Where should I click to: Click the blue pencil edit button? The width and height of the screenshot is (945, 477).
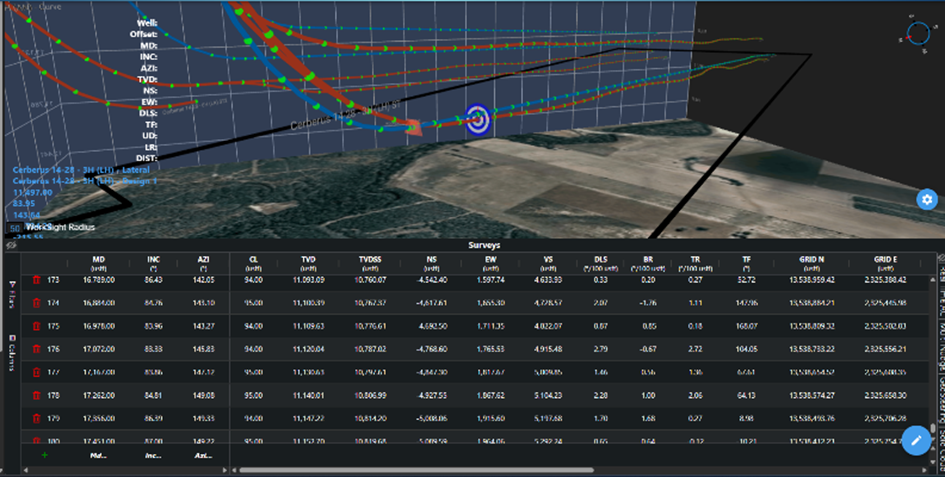click(x=916, y=440)
